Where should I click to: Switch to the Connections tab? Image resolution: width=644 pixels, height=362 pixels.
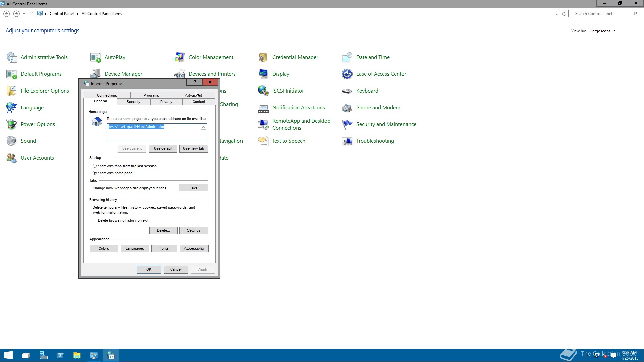click(107, 95)
